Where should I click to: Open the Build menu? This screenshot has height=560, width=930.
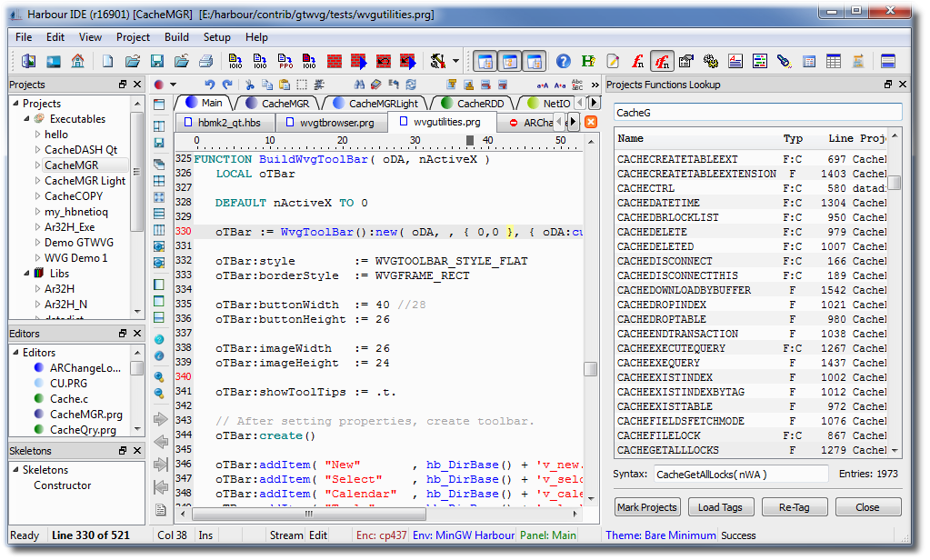(176, 37)
